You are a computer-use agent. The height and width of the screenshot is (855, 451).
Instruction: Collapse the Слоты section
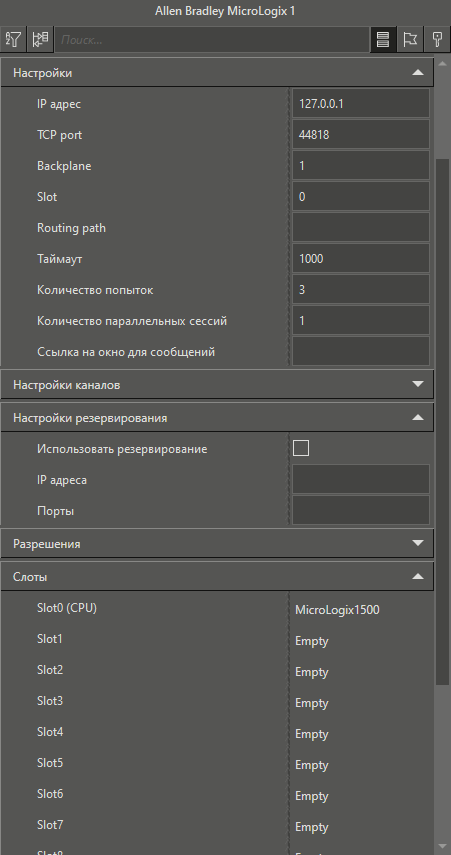[418, 577]
